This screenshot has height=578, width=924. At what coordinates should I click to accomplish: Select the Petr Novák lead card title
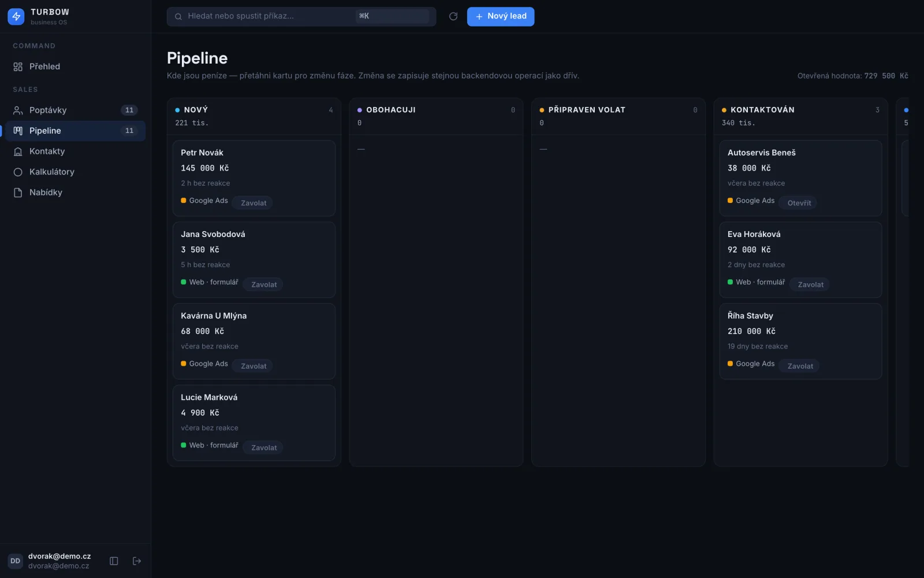point(202,153)
